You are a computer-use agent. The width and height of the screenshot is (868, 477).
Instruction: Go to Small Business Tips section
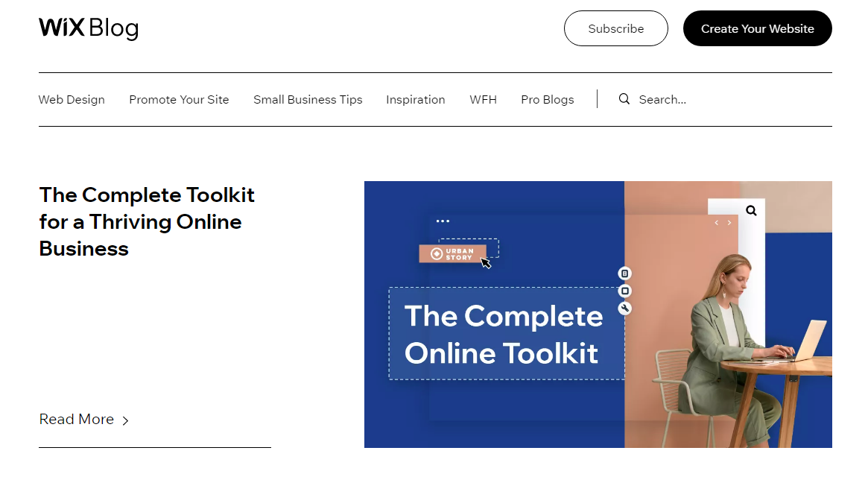(308, 100)
